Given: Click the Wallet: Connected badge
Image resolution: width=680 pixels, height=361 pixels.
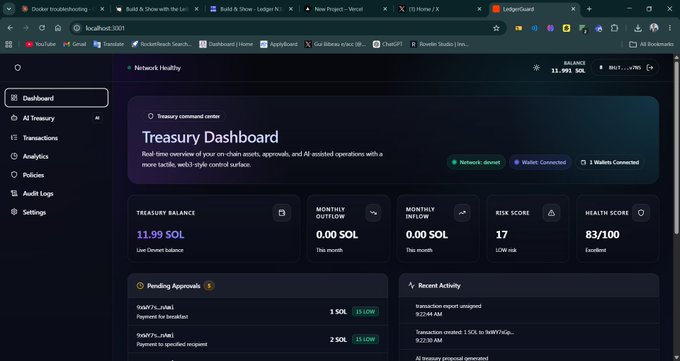Looking at the screenshot, I should (540, 162).
